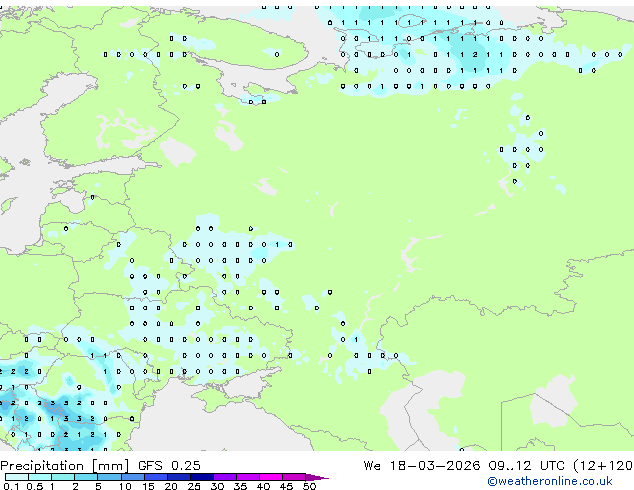Click the "10" legend scale label
The width and height of the screenshot is (634, 490).
(125, 486)
